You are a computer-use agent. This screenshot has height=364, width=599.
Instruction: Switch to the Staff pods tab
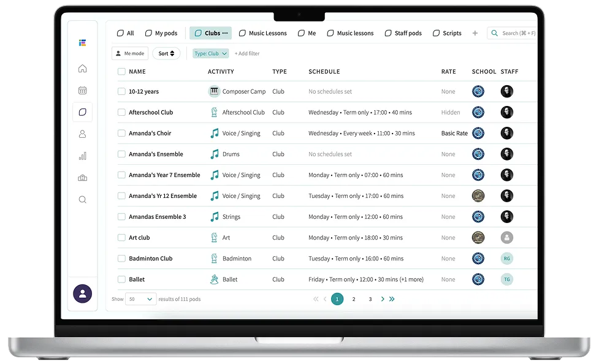click(x=403, y=33)
